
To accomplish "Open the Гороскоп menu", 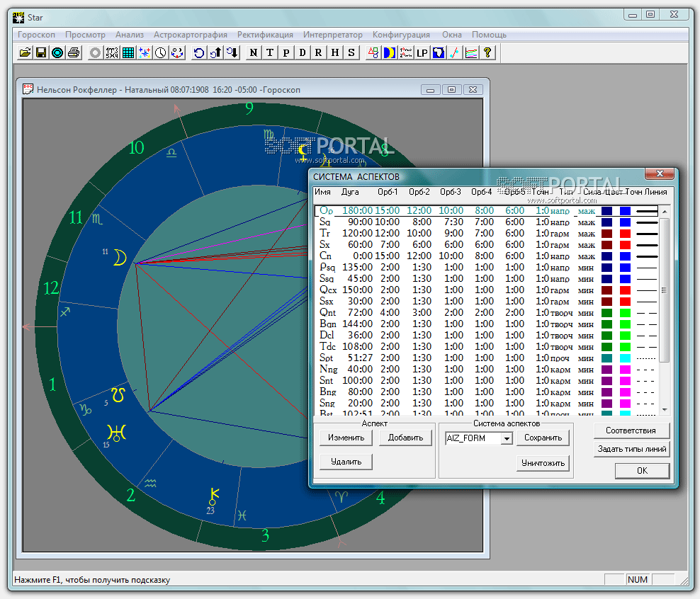I will pyautogui.click(x=36, y=35).
